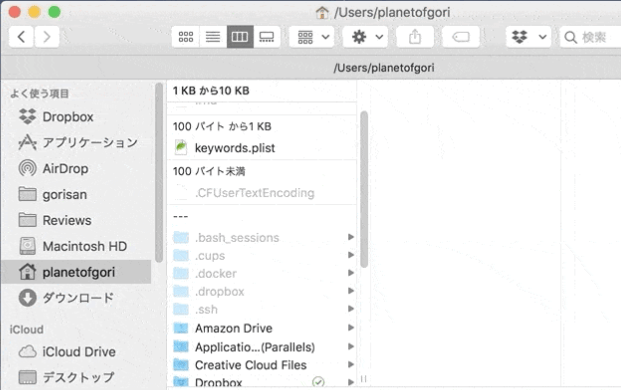This screenshot has width=621, height=390.
Task: Expand Creative Cloud Files with its arrow
Action: [x=351, y=364]
